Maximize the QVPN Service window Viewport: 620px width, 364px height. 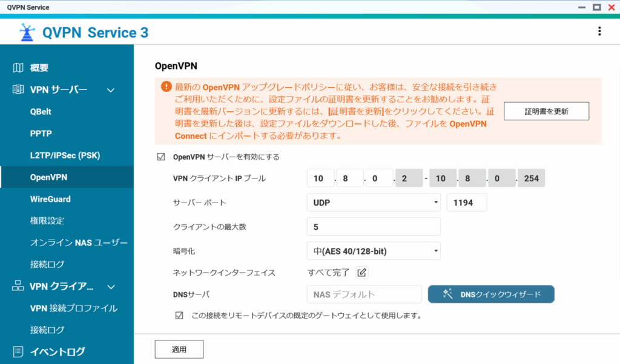(596, 7)
